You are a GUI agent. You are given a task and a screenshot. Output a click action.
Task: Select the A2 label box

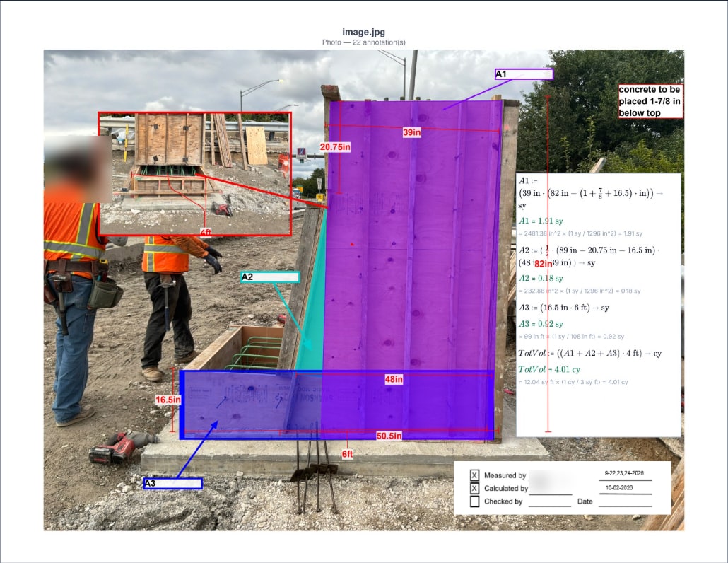(x=270, y=277)
